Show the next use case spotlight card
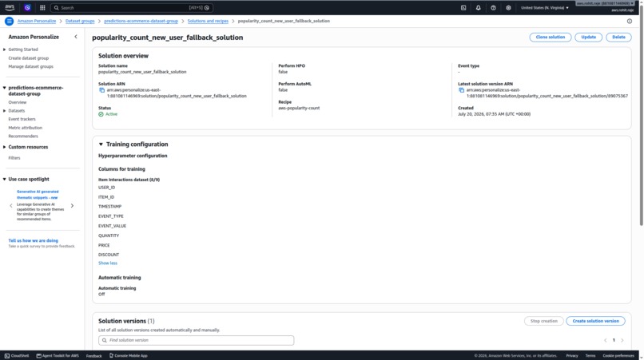Screen dimensions: 644x360 coord(72,206)
